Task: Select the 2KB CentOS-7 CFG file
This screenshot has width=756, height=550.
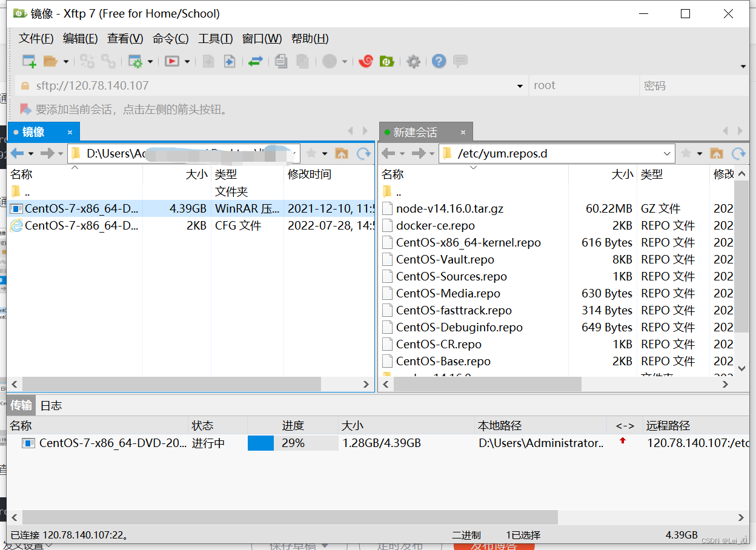Action: [x=191, y=225]
